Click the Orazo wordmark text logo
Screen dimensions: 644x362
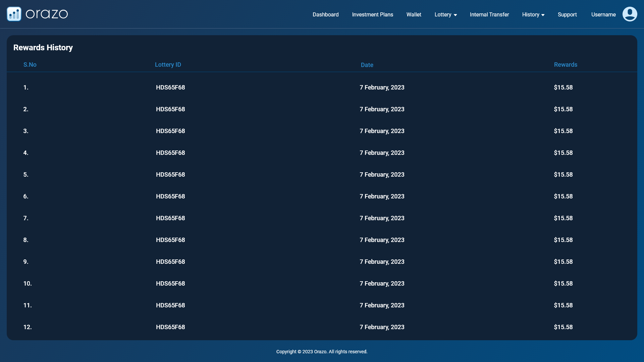[47, 14]
